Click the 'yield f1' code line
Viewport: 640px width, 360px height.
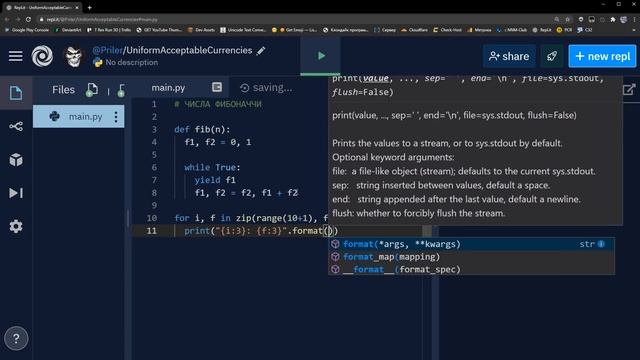click(215, 180)
